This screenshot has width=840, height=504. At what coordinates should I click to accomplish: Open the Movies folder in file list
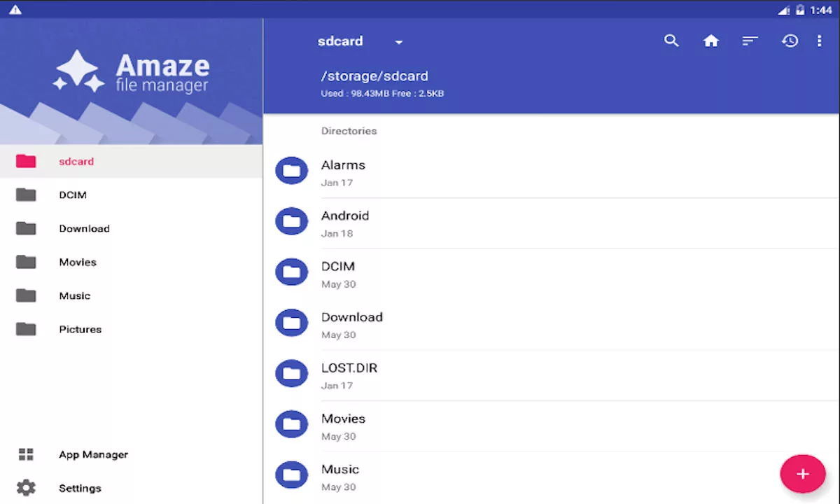coord(343,419)
